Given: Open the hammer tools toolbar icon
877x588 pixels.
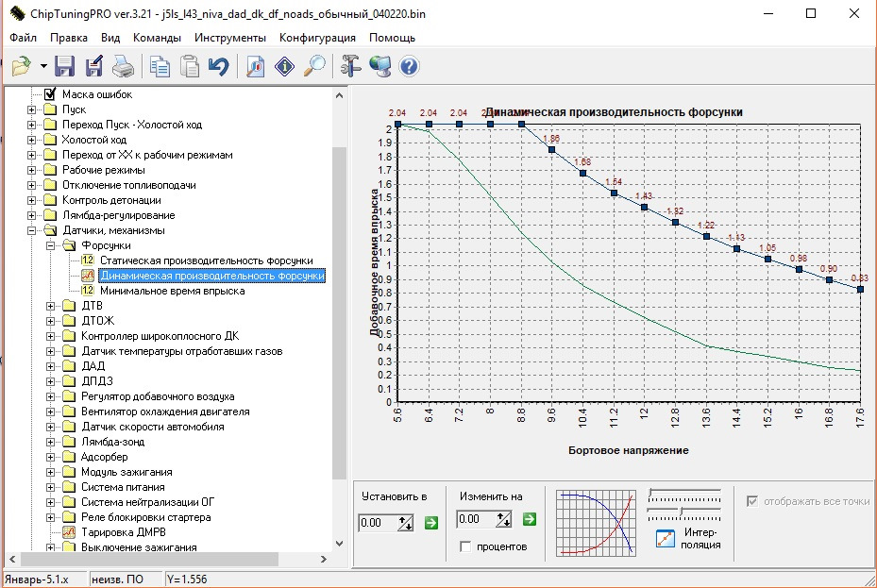Looking at the screenshot, I should 350,66.
